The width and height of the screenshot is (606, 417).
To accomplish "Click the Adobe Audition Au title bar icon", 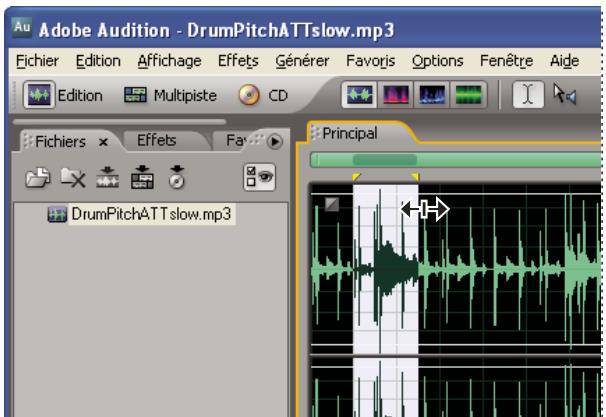I will (22, 28).
